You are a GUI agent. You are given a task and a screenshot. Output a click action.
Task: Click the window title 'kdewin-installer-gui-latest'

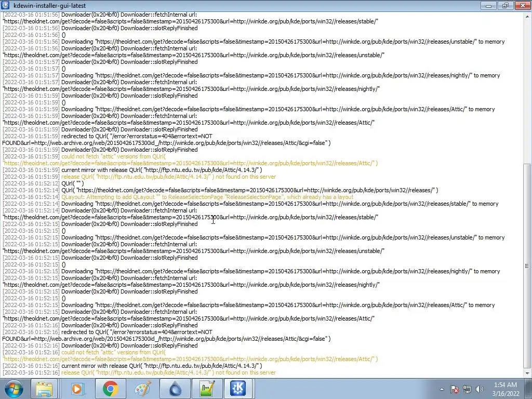(x=49, y=5)
